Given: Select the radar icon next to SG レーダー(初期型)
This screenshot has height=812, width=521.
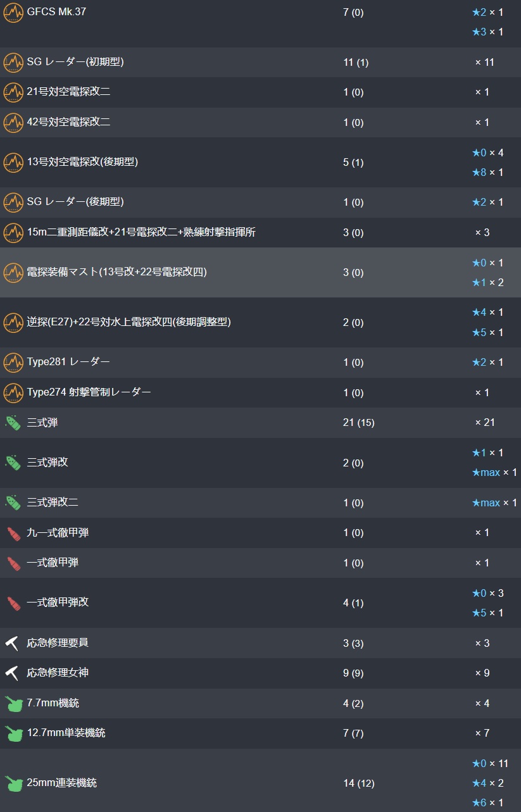Looking at the screenshot, I should click(x=13, y=62).
